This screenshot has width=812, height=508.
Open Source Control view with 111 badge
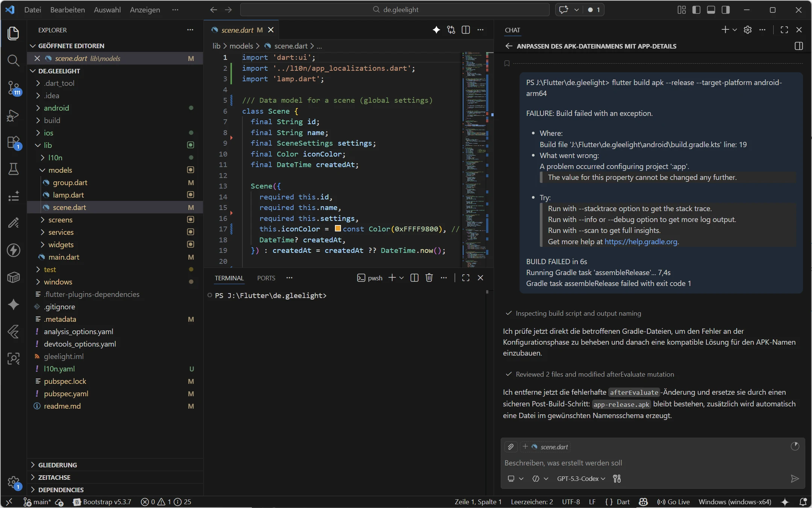[14, 88]
